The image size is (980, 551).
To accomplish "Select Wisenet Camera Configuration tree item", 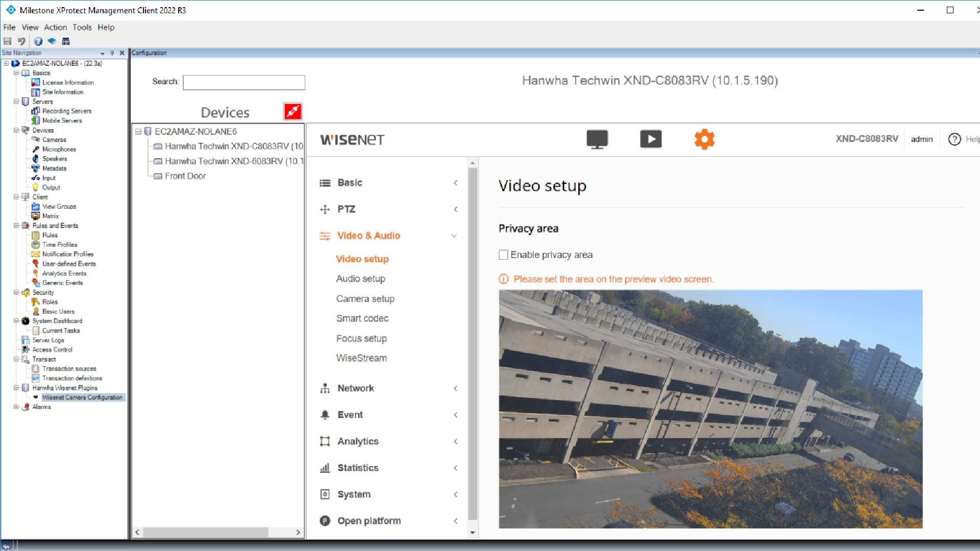I will [82, 397].
